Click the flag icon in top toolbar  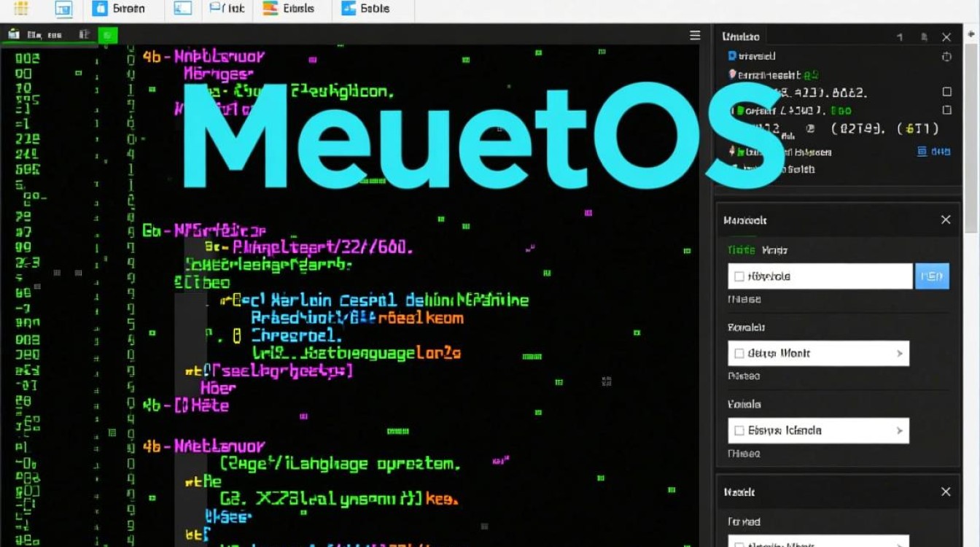pyautogui.click(x=216, y=8)
